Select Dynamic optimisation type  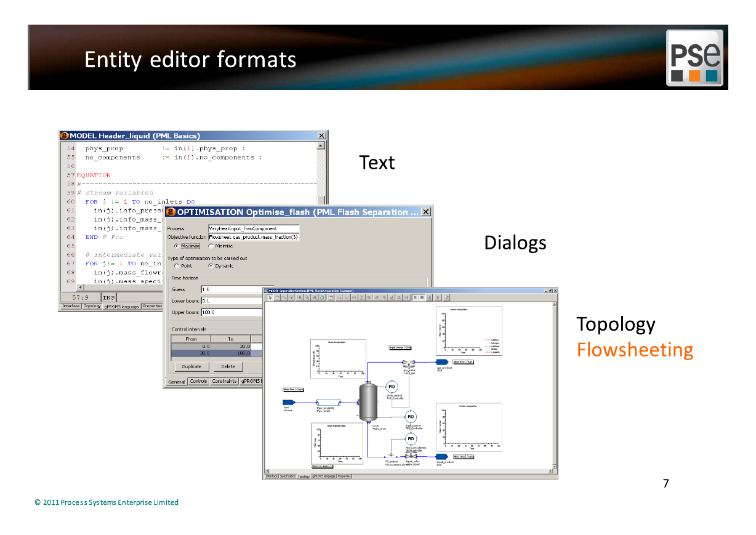(211, 266)
